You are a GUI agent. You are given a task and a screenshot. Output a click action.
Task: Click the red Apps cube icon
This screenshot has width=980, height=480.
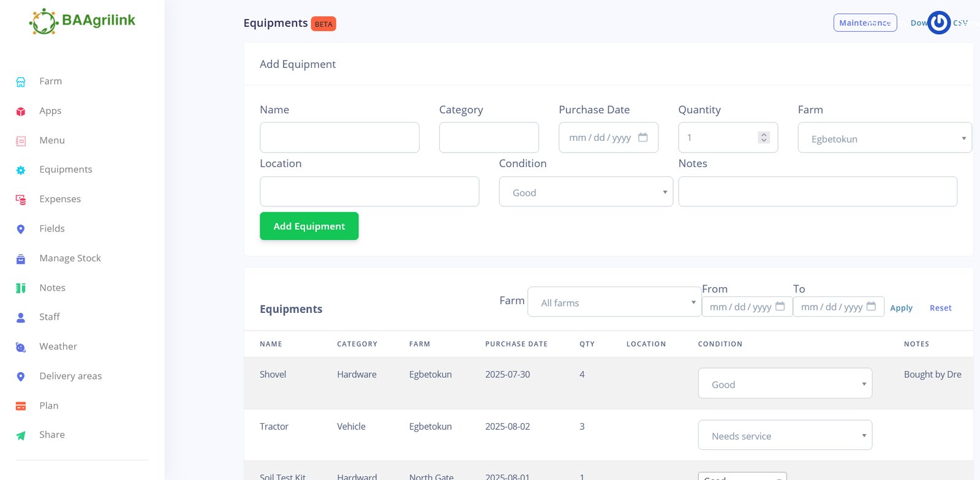coord(21,111)
